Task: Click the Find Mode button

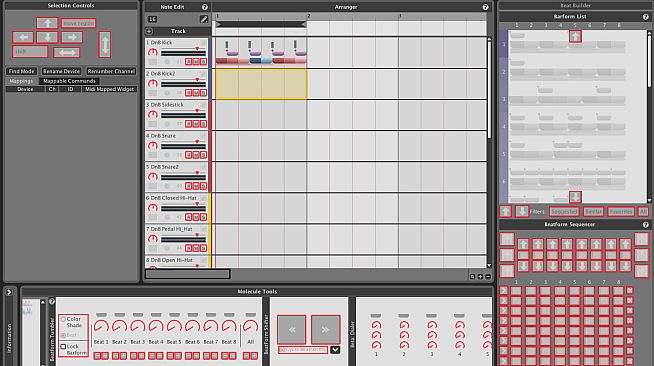Action: pyautogui.click(x=22, y=71)
